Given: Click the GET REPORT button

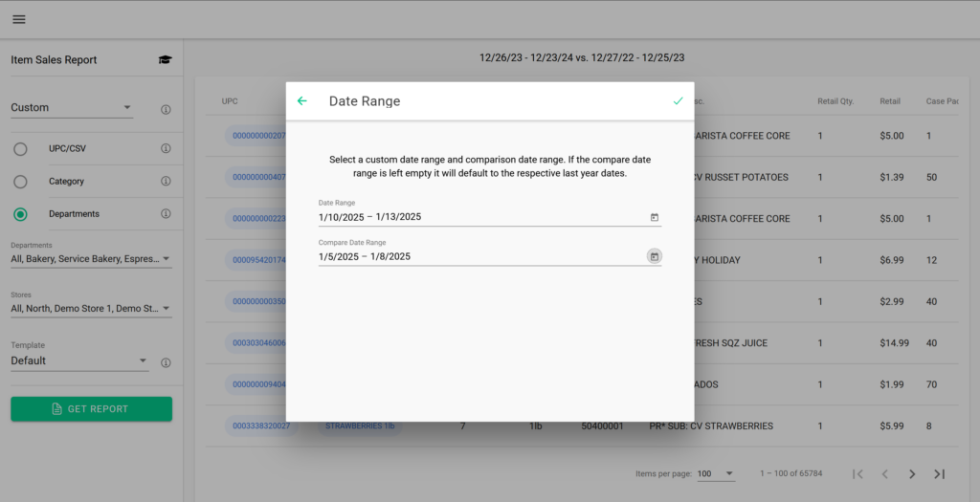Looking at the screenshot, I should coord(91,409).
